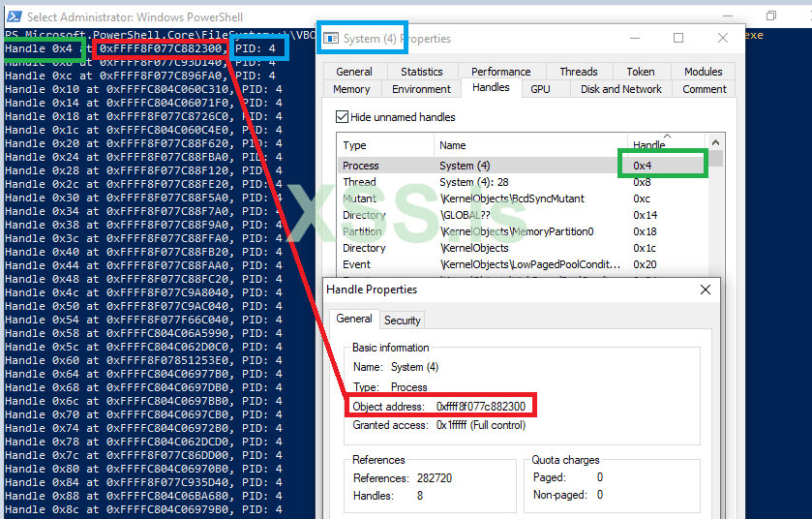Close the System (4) Properties window
Viewport: 812px width, 519px height.
pos(723,38)
